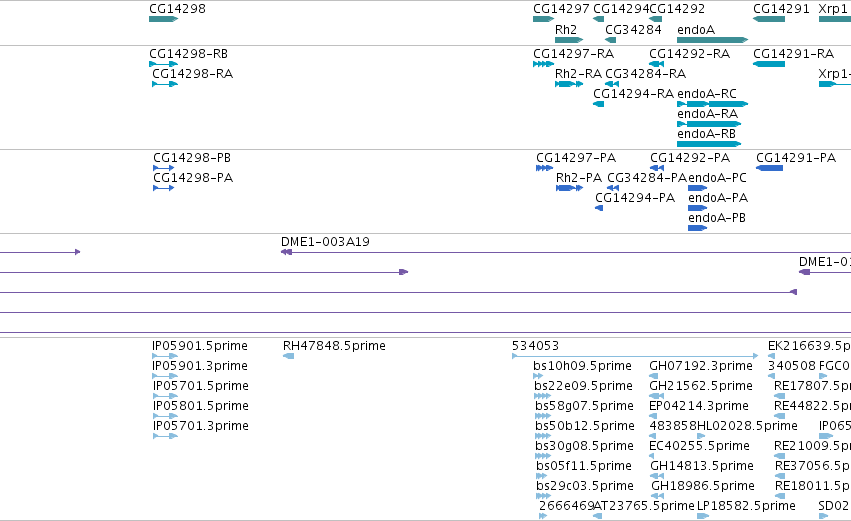This screenshot has height=521, width=851.
Task: Click EST GH07192.3prime
Action: pyautogui.click(x=701, y=366)
